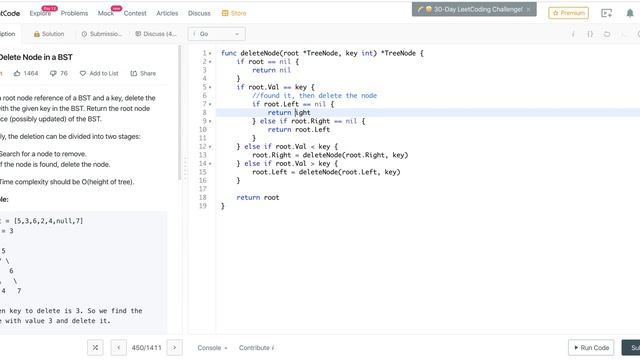640x360 pixels.
Task: Open the Discuss menu item
Action: coord(199,13)
